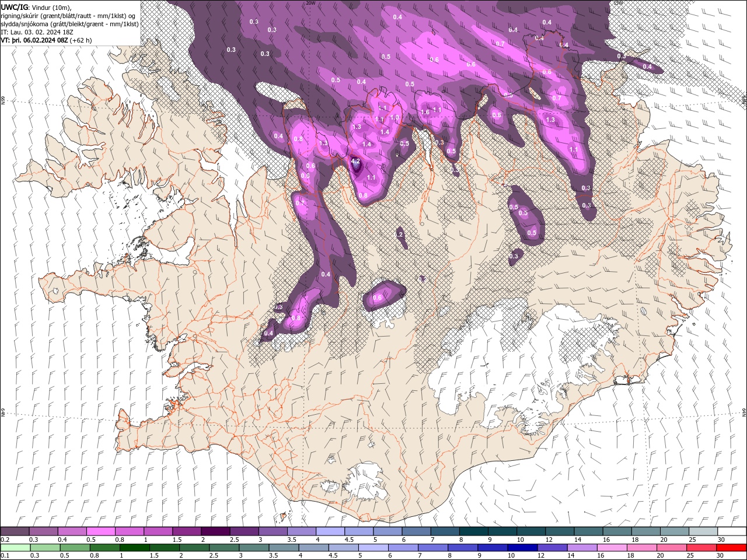Image resolution: width=747 pixels, height=560 pixels.
Task: Click the pale gray 25 swatch, upper legend
Action: click(x=703, y=531)
